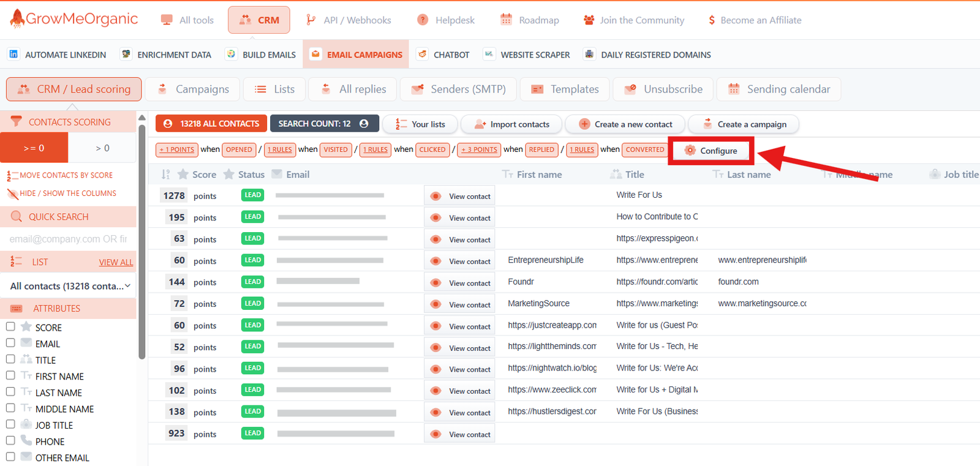Screen dimensions: 980x466
Task: Click the Attributes section icon
Action: point(17,308)
